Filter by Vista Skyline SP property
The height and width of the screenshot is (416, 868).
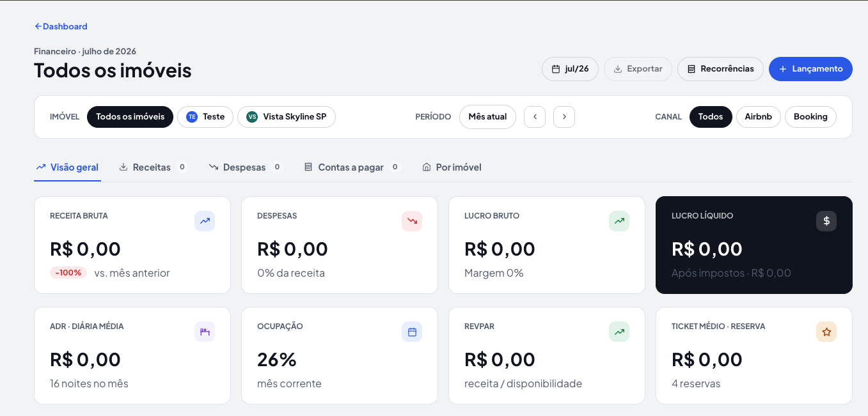coord(287,117)
